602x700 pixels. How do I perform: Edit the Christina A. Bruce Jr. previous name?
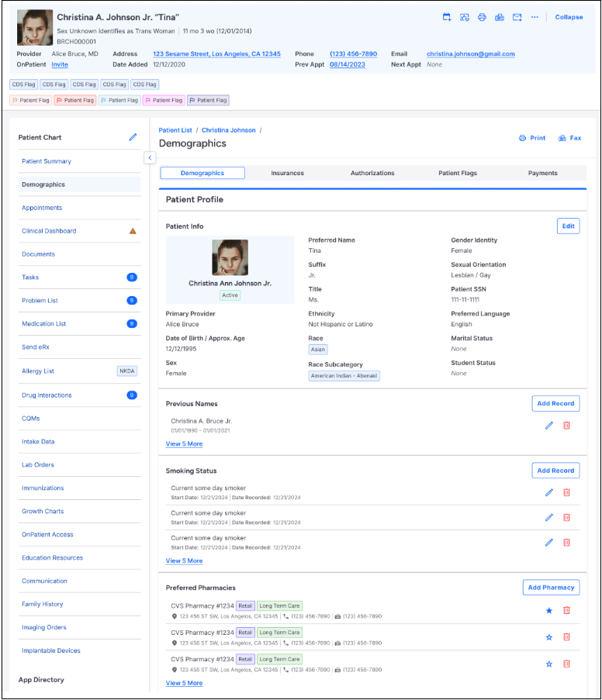click(x=548, y=426)
